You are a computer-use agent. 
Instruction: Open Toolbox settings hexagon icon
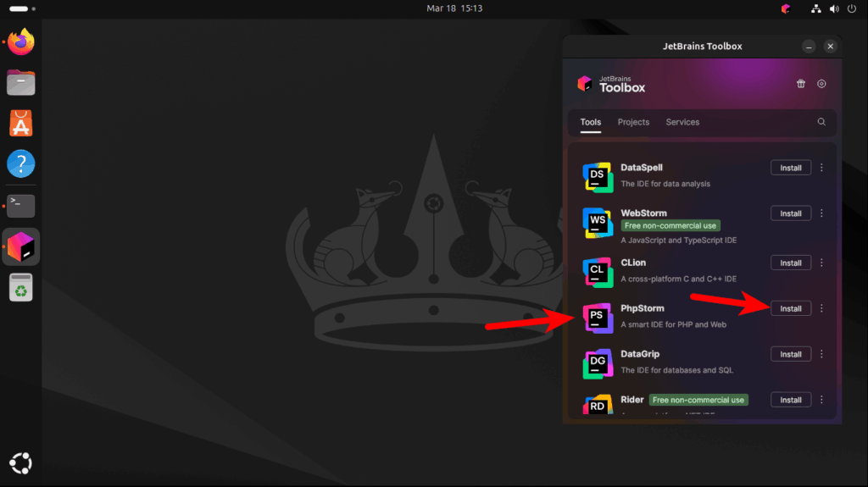pyautogui.click(x=821, y=84)
